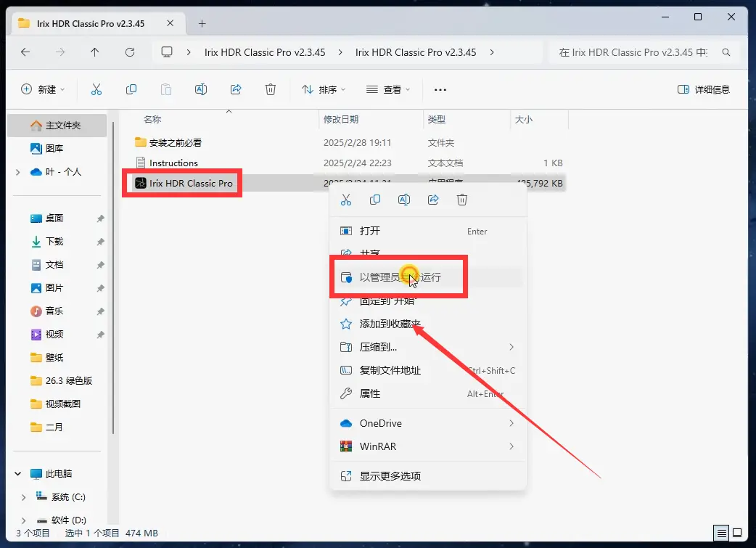Image resolution: width=756 pixels, height=548 pixels.
Task: Switch to large thumbnails view icon
Action: point(737,533)
